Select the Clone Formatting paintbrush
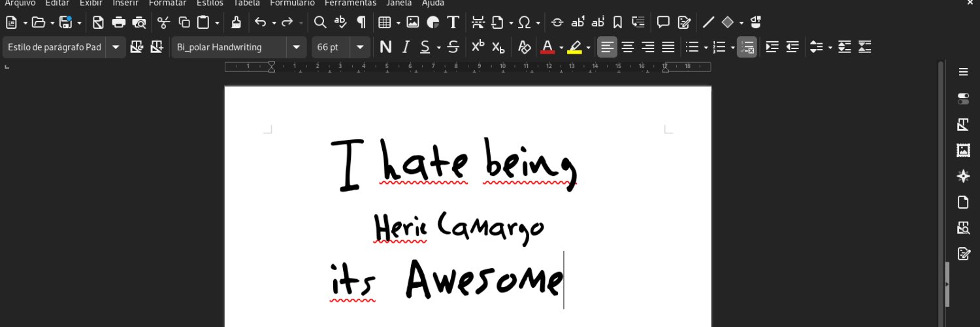980x327 pixels. (236, 23)
